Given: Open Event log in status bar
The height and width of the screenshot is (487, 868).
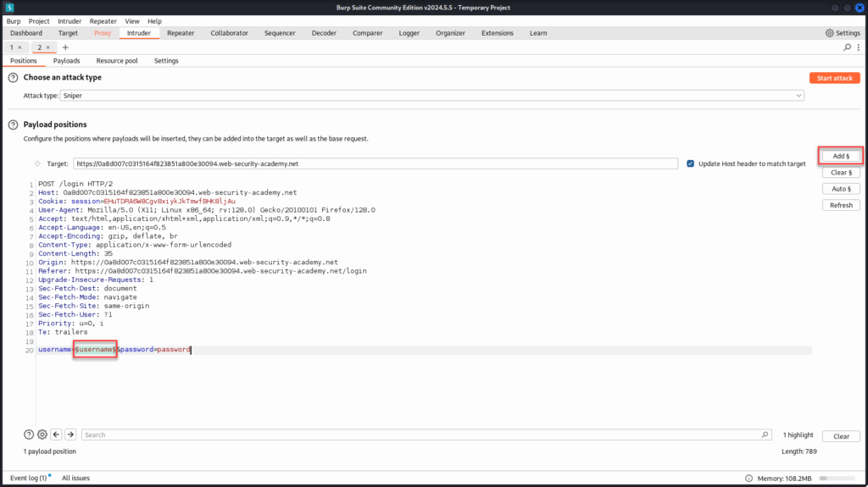Looking at the screenshot, I should tap(28, 479).
